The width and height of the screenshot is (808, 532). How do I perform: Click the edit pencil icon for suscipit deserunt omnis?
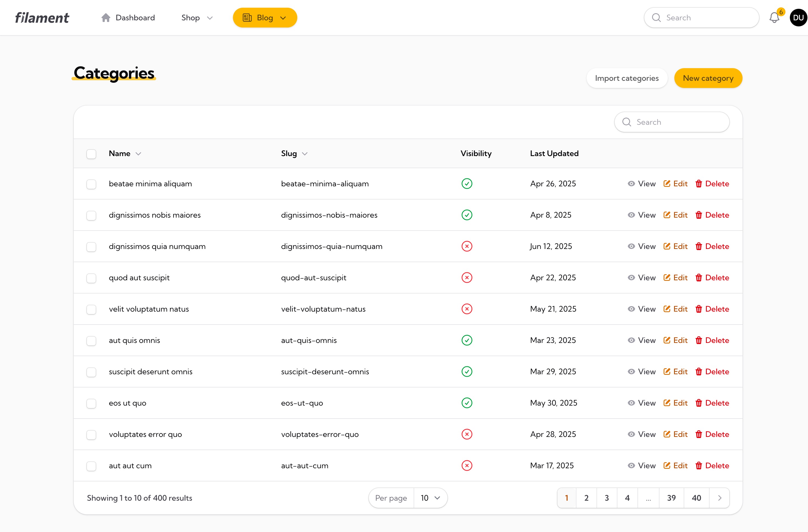(667, 372)
